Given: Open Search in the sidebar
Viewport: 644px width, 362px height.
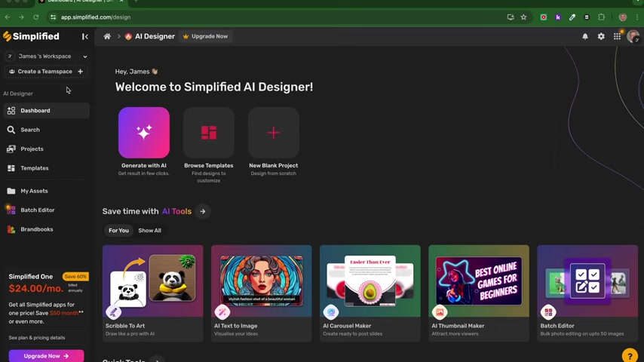Looking at the screenshot, I should pyautogui.click(x=30, y=130).
